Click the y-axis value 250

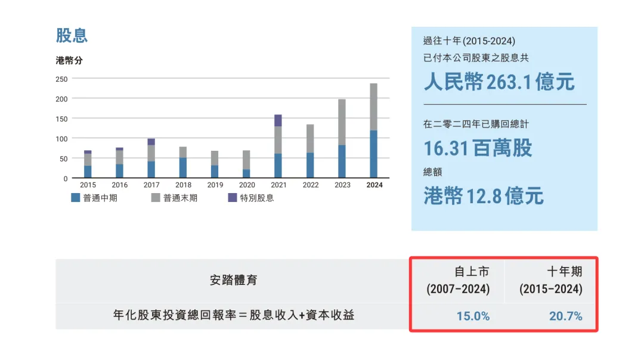[61, 79]
